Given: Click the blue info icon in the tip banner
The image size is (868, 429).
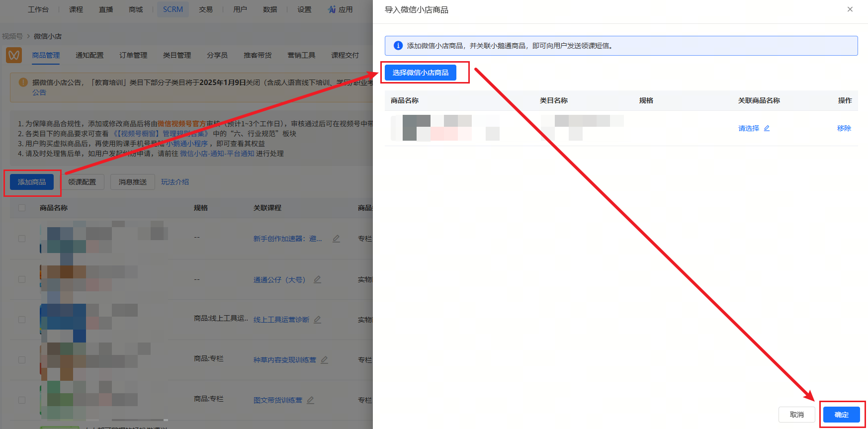Looking at the screenshot, I should pyautogui.click(x=398, y=46).
